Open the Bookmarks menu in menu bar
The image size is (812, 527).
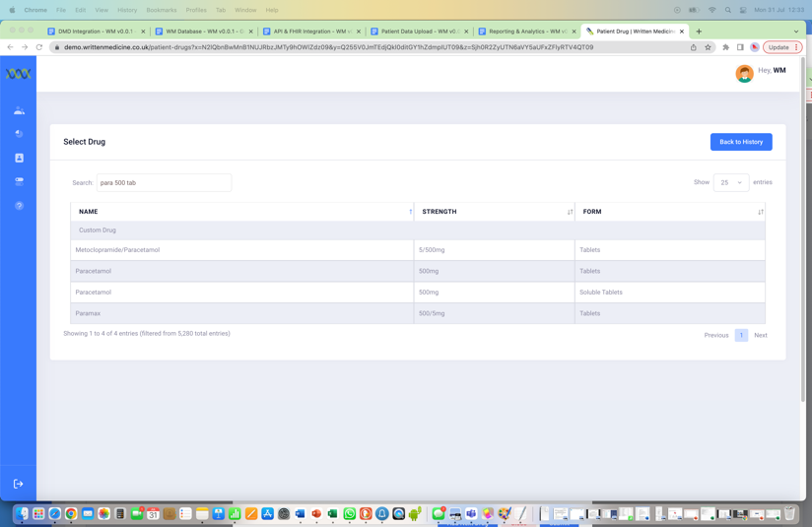pyautogui.click(x=162, y=10)
